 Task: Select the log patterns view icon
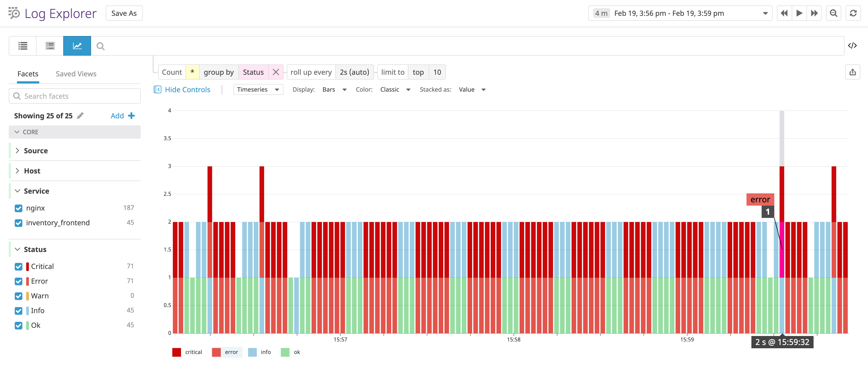pos(50,46)
